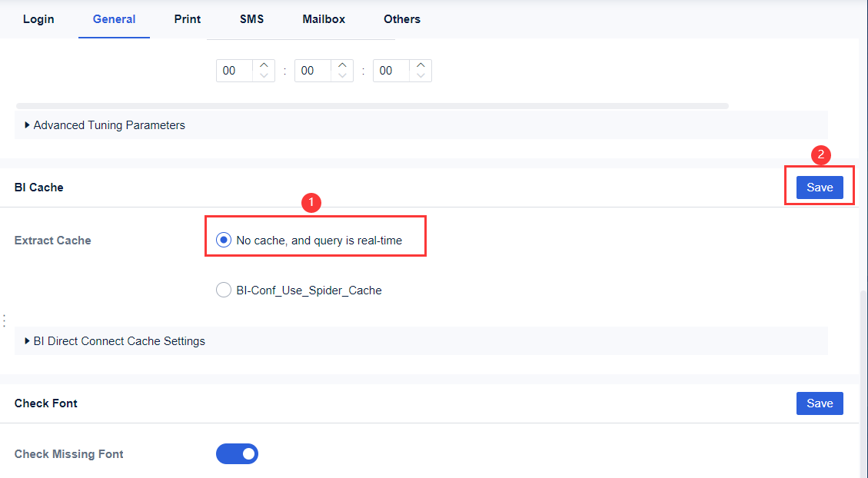868x478 pixels.
Task: Open the disclosure arrow next to Advanced Tuning Parameters
Action: 26,124
